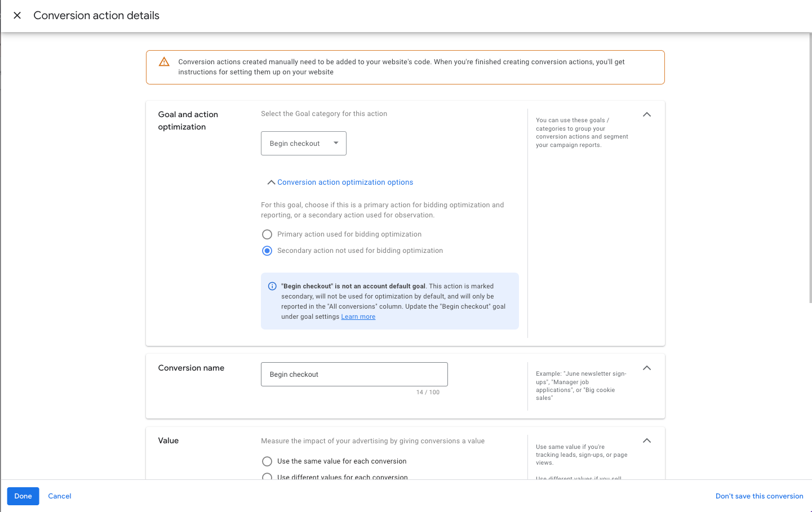Image resolution: width=812 pixels, height=512 pixels.
Task: Click the Conversion name input field
Action: [354, 375]
